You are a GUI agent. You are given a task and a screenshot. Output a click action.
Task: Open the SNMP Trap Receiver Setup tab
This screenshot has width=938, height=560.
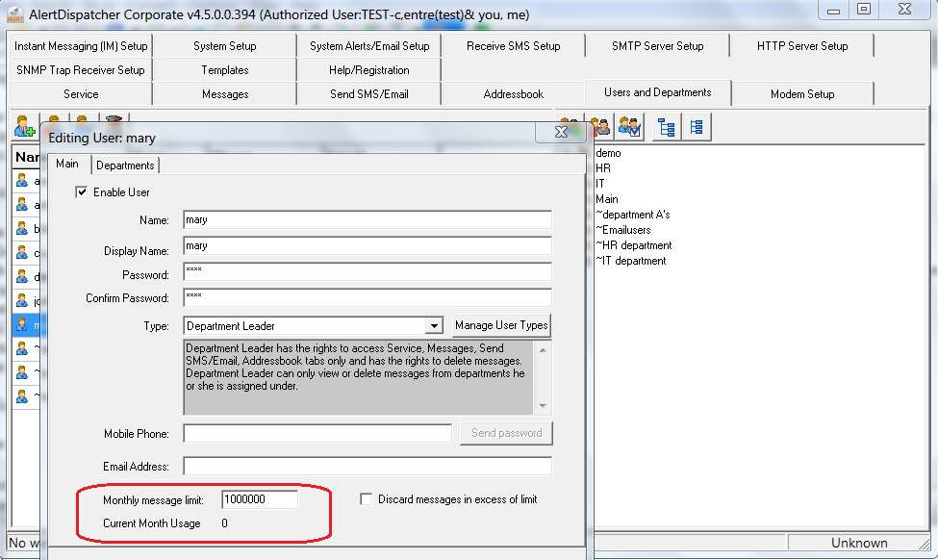pyautogui.click(x=81, y=70)
